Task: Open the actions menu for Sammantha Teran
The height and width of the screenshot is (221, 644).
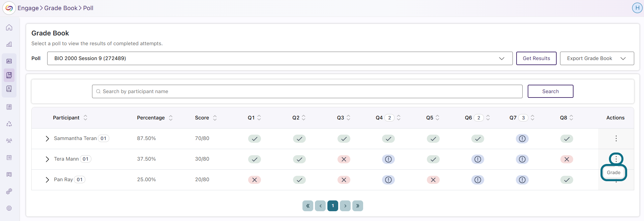Action: coord(616,138)
